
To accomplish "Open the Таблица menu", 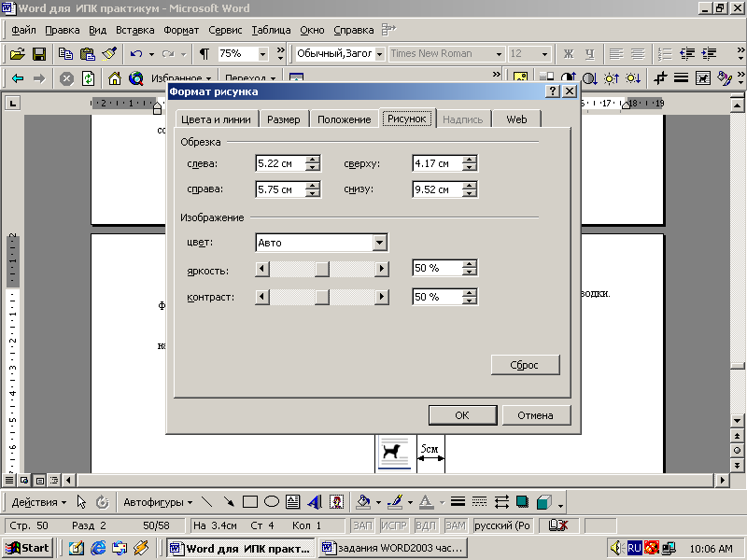I will [x=271, y=30].
